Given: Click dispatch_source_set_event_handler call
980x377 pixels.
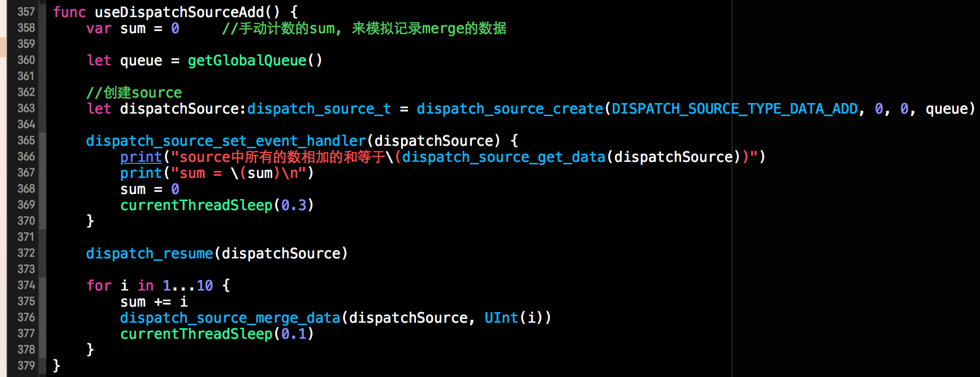Looking at the screenshot, I should (x=226, y=141).
